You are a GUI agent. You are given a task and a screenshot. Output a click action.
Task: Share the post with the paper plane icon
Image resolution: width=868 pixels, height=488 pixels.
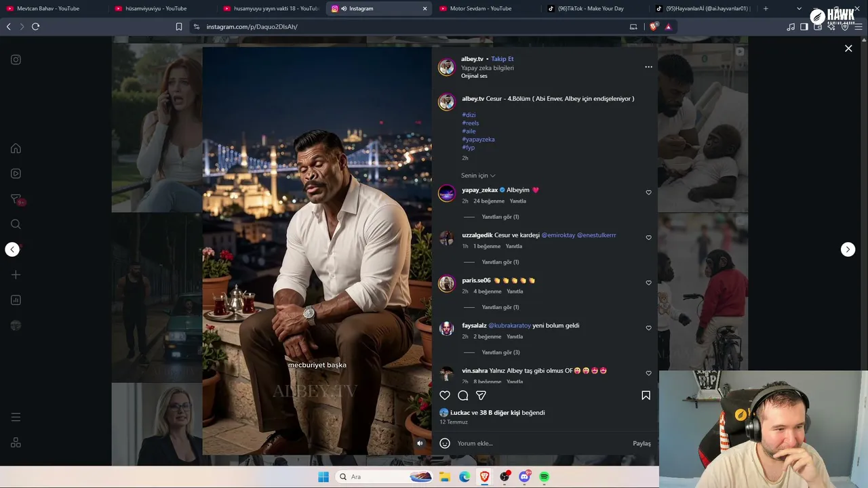point(481,395)
